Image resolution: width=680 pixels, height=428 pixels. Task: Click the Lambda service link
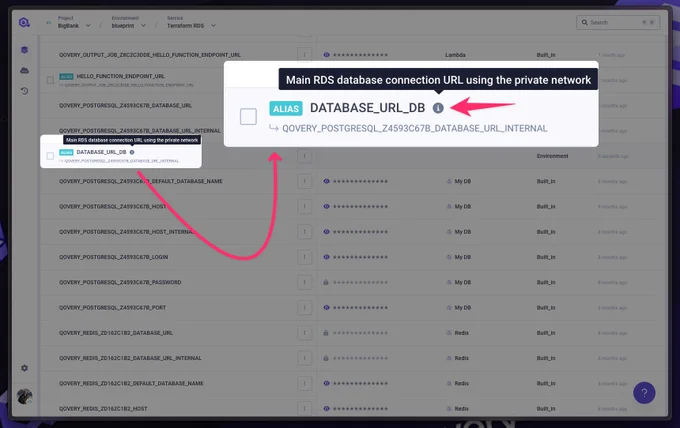tap(455, 55)
